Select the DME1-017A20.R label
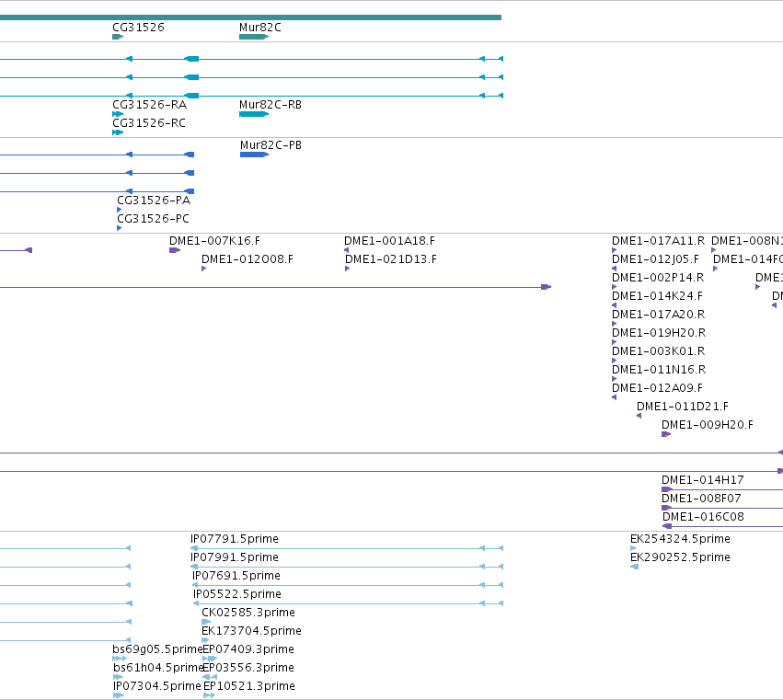 point(658,316)
